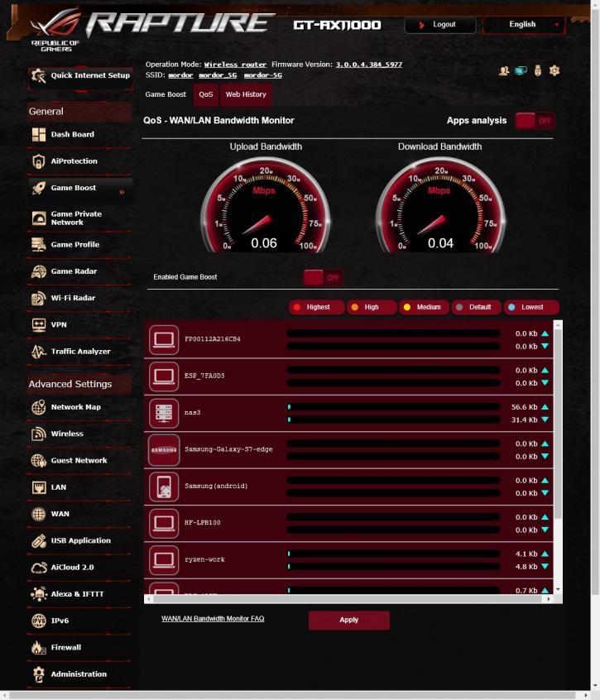Select the Firewall flame icon
The height and width of the screenshot is (700, 600).
tap(39, 648)
